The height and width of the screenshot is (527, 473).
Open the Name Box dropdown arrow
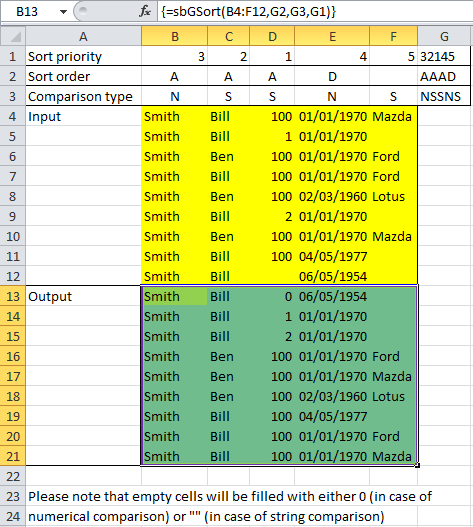[63, 12]
